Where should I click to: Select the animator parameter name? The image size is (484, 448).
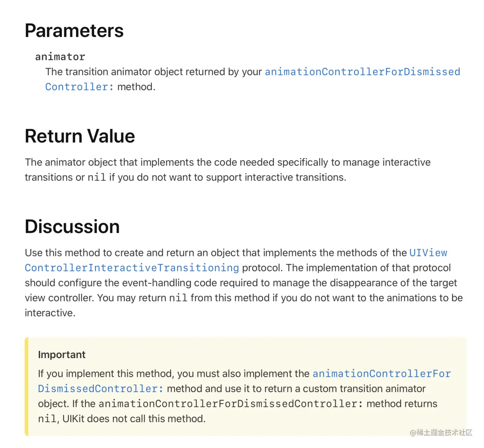coord(60,57)
